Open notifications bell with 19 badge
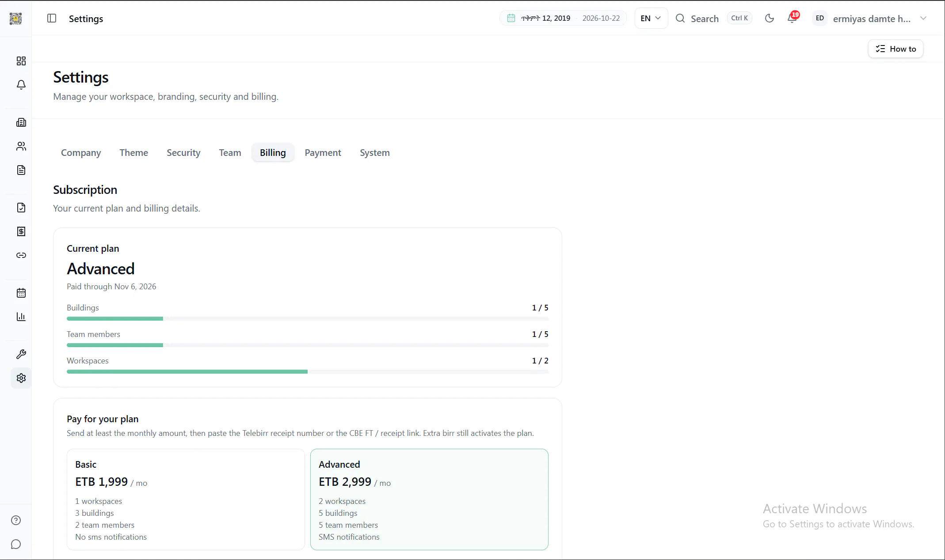 793,18
